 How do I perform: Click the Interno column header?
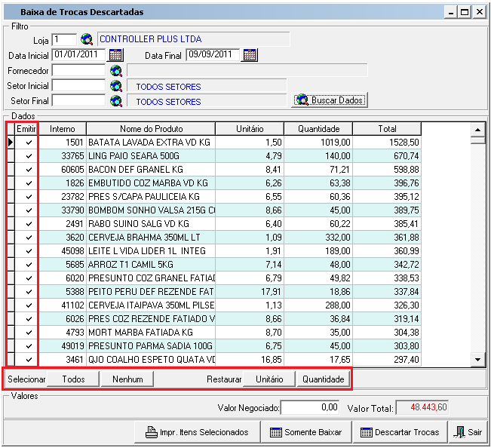pos(63,129)
